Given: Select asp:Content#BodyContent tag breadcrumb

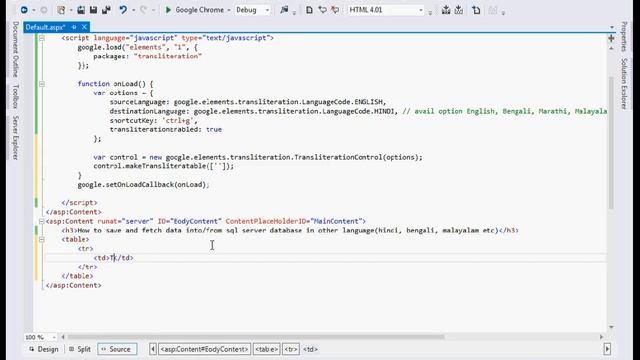Looking at the screenshot, I should 204,349.
